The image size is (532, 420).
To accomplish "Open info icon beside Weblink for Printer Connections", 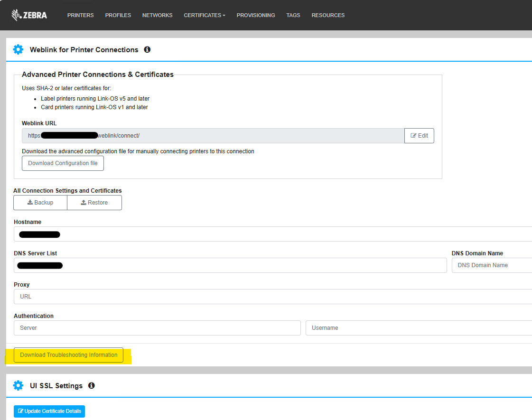I will (147, 49).
